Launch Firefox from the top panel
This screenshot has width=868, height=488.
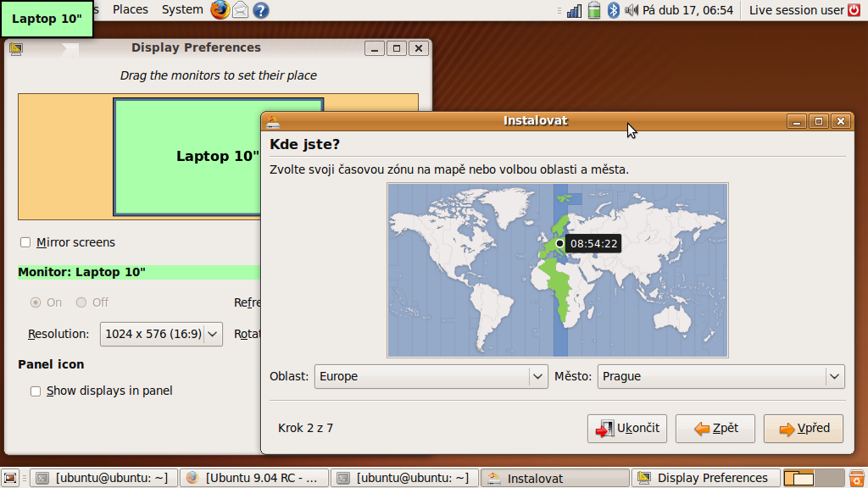point(220,10)
